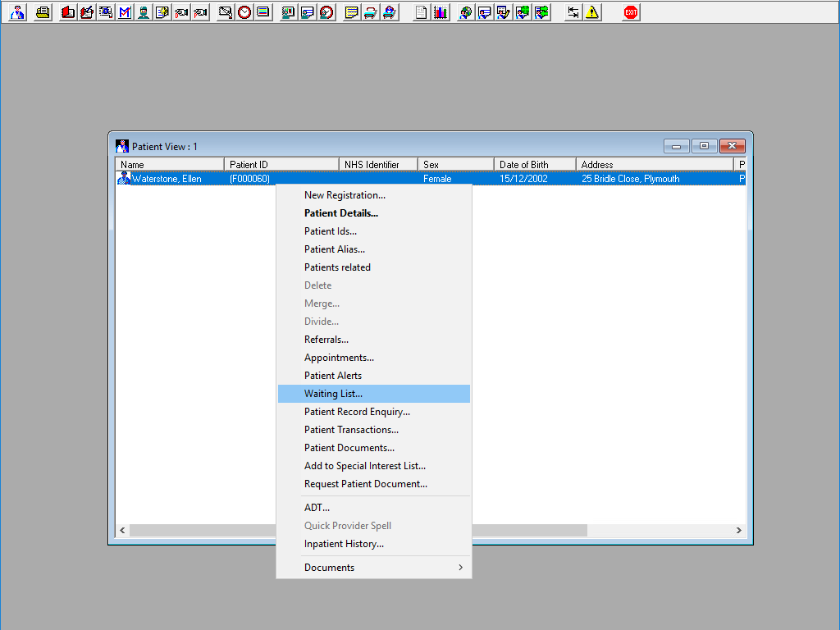Click the person with bar chart icon
Screen dimensions: 840x630
[x=288, y=12]
